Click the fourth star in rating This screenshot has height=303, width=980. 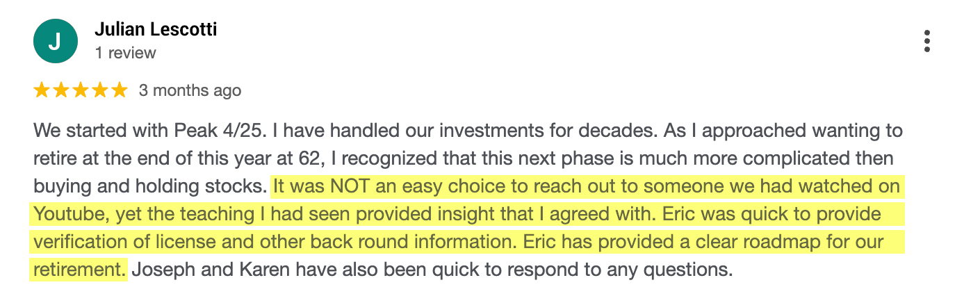tap(100, 90)
